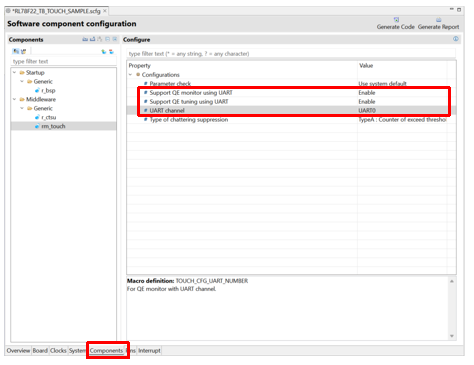474x365 pixels.
Task: Select the RL78F22_TB_TOUCH_SAMPLE.scfg editor tab
Action: click(56, 11)
